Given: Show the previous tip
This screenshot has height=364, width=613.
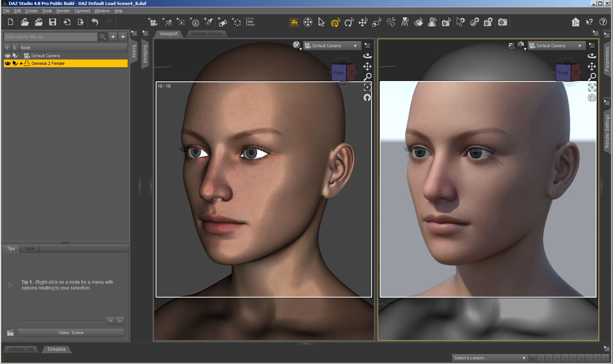Looking at the screenshot, I should click(x=111, y=321).
